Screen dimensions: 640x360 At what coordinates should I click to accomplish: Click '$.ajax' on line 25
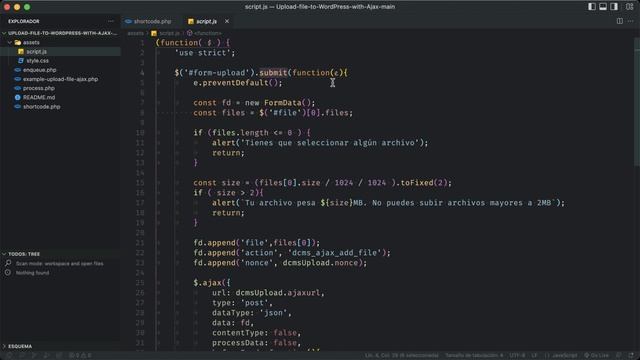pos(207,283)
